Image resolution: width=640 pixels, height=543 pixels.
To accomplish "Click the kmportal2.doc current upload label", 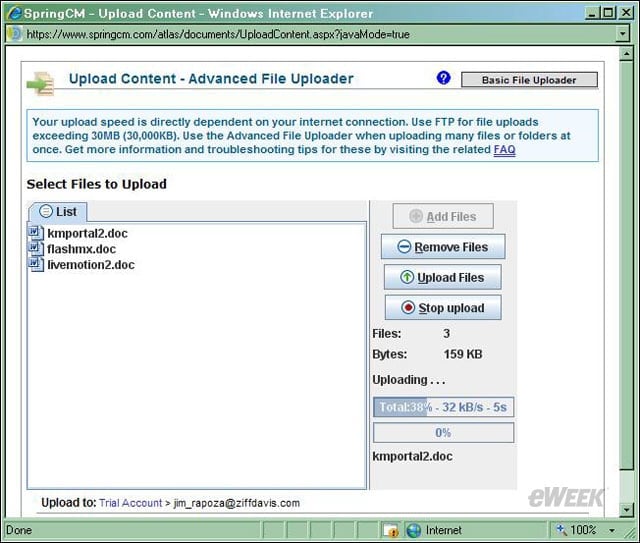I will [x=413, y=456].
